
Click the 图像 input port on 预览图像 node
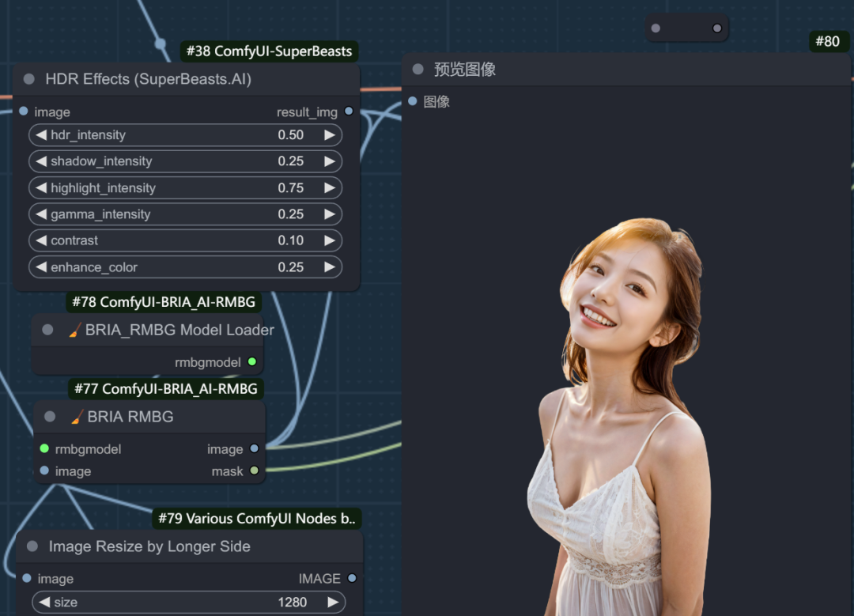pyautogui.click(x=412, y=100)
